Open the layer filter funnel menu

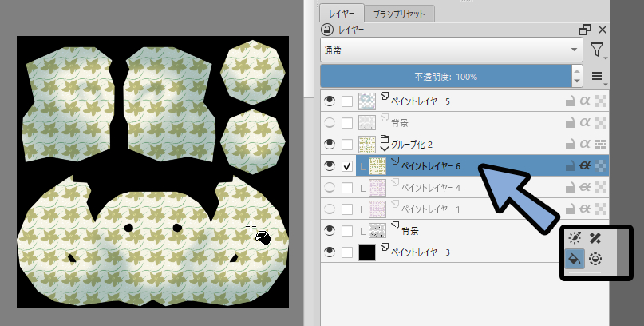point(598,50)
